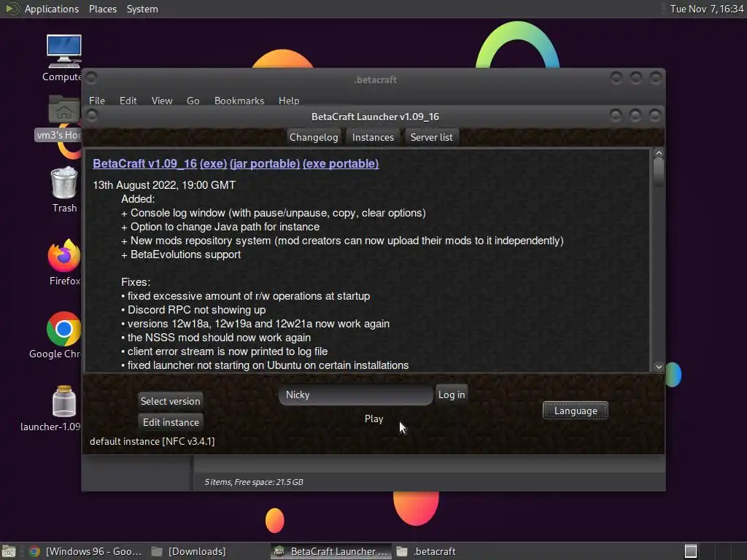747x560 pixels.
Task: Open the Computer desktop icon
Action: (64, 52)
